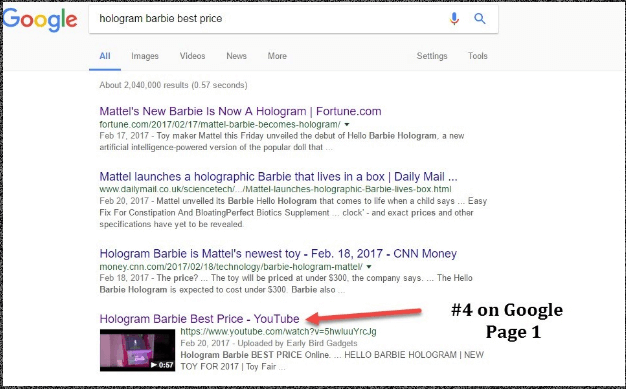Click the blue search magnifier icon
The width and height of the screenshot is (626, 389).
click(479, 18)
